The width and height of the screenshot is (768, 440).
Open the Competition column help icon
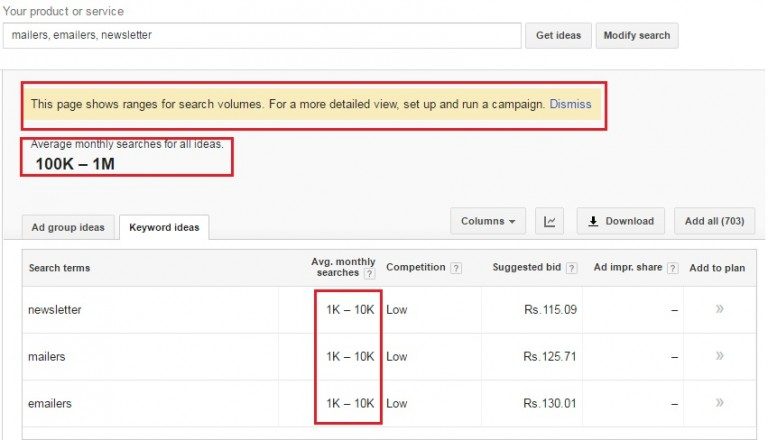tap(456, 268)
